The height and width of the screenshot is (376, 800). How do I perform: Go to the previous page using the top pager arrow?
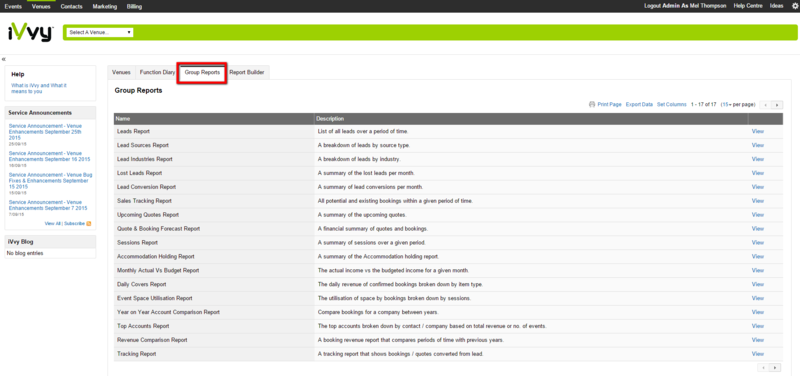coord(766,105)
